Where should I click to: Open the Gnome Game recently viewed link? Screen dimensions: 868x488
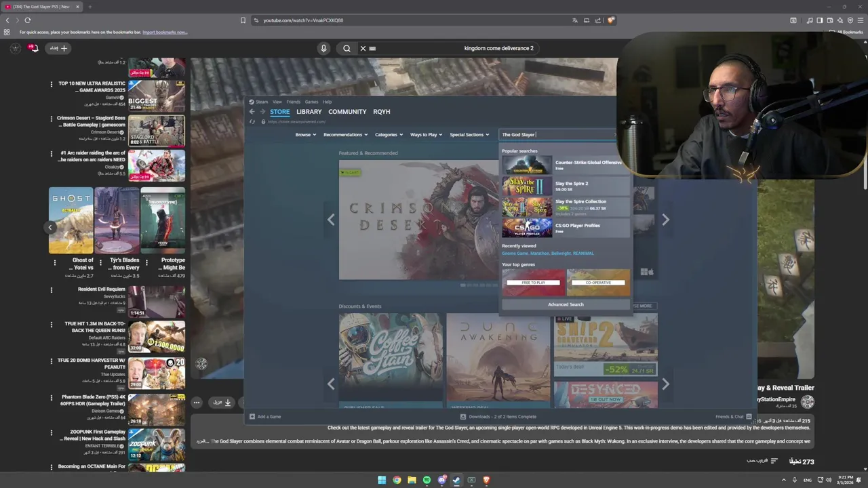point(515,253)
